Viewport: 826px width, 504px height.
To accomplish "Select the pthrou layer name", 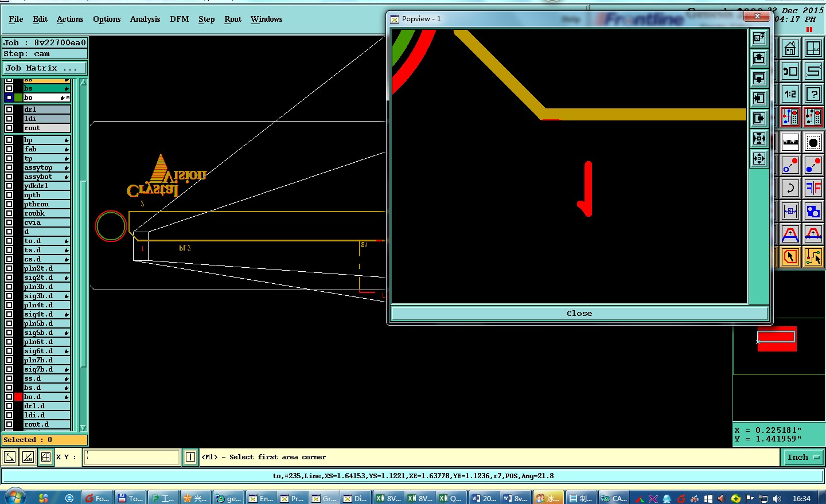I will click(46, 204).
